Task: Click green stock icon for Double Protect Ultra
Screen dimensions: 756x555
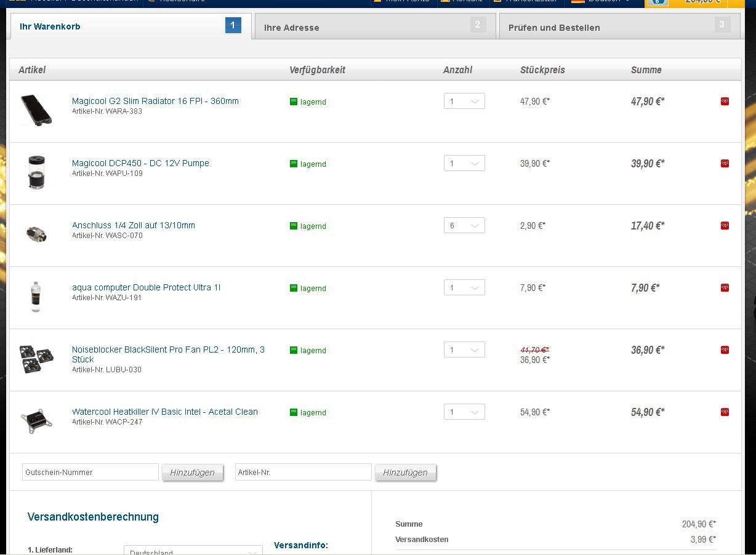Action: pyautogui.click(x=294, y=288)
